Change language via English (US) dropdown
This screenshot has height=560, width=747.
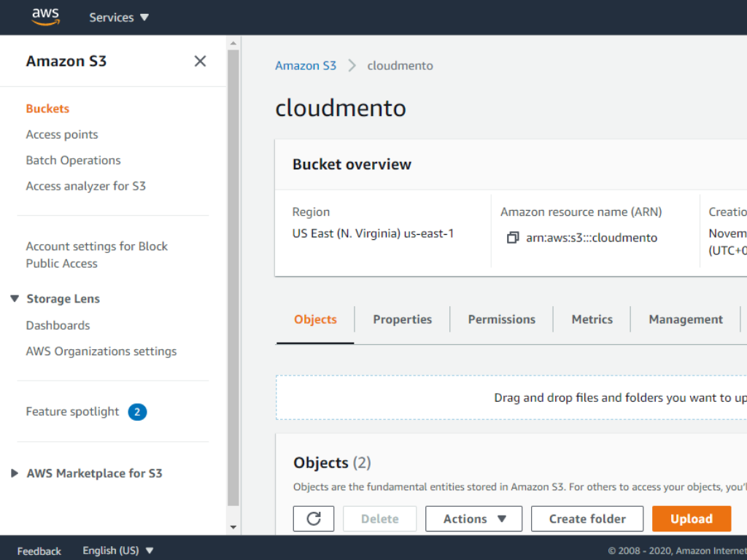tap(118, 551)
